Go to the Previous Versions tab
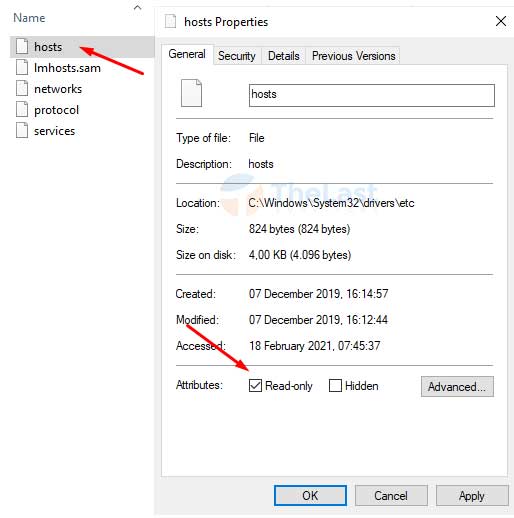Screen dimensions: 514x518 coord(354,56)
